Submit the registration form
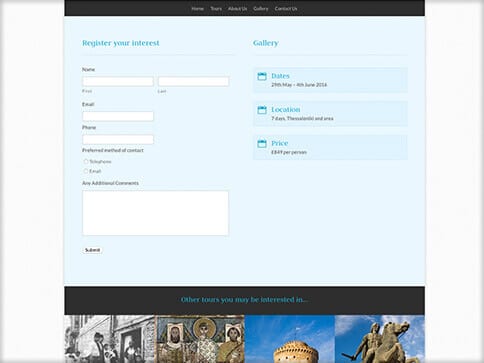The height and width of the screenshot is (363, 484). [92, 250]
